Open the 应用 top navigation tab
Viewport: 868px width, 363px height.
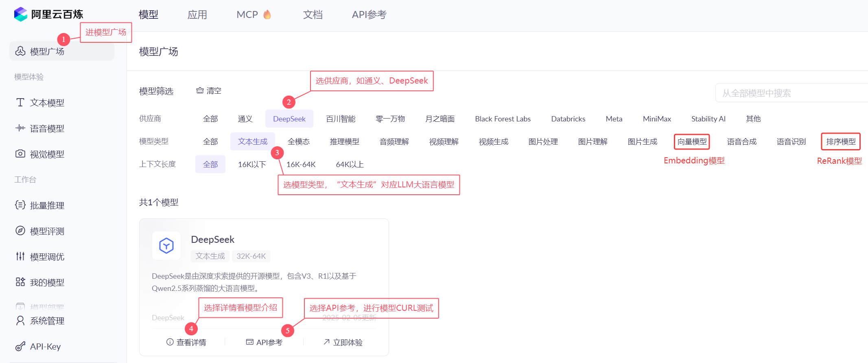pos(197,15)
